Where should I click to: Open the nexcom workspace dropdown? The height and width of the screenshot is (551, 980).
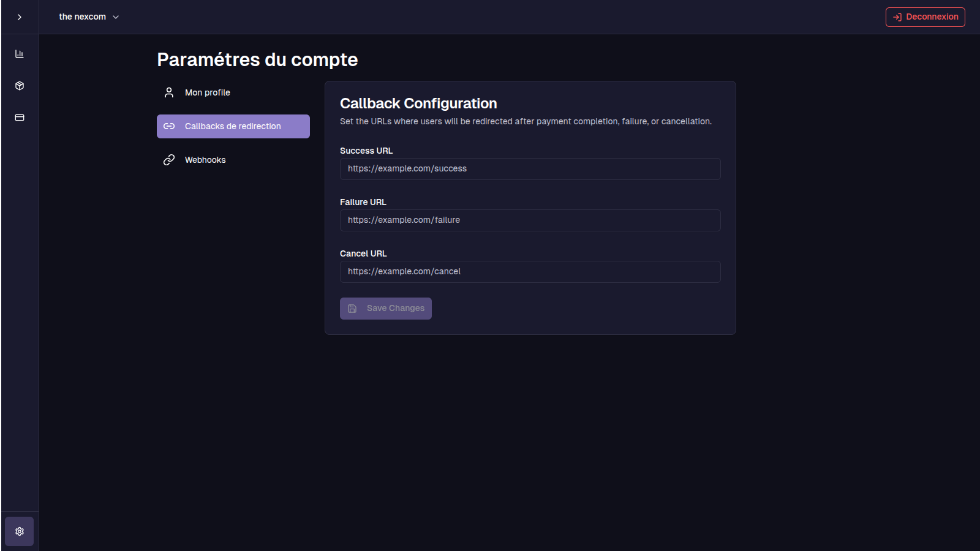pyautogui.click(x=83, y=17)
